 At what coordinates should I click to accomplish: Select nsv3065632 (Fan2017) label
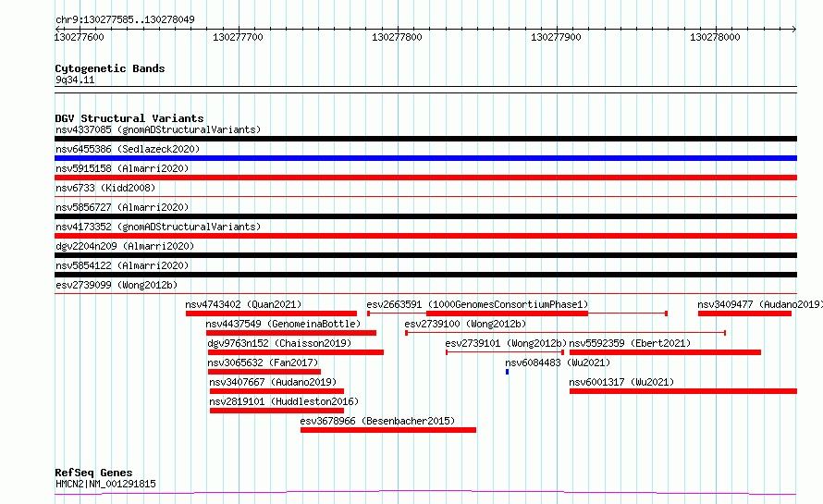(263, 363)
